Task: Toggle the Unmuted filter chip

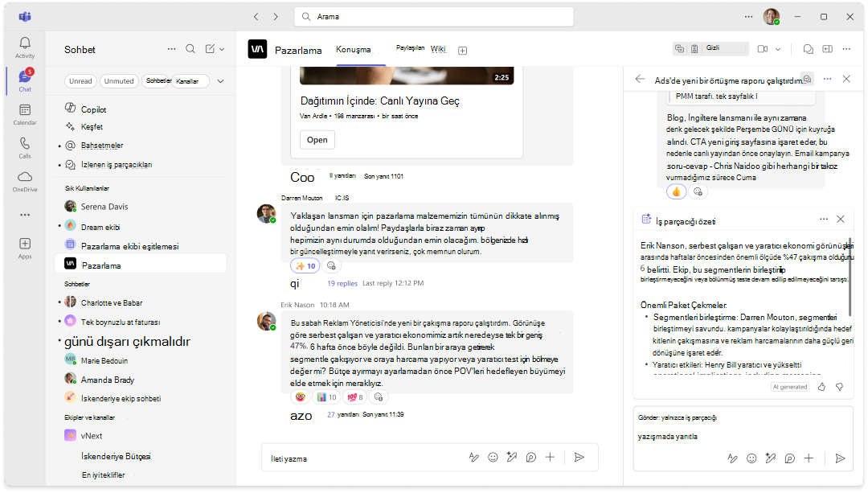Action: (x=119, y=81)
